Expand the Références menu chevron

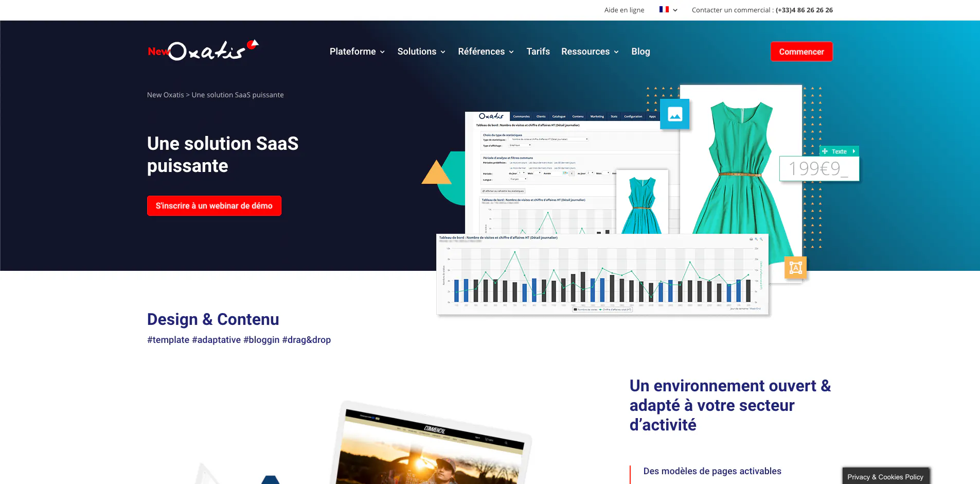tap(511, 52)
